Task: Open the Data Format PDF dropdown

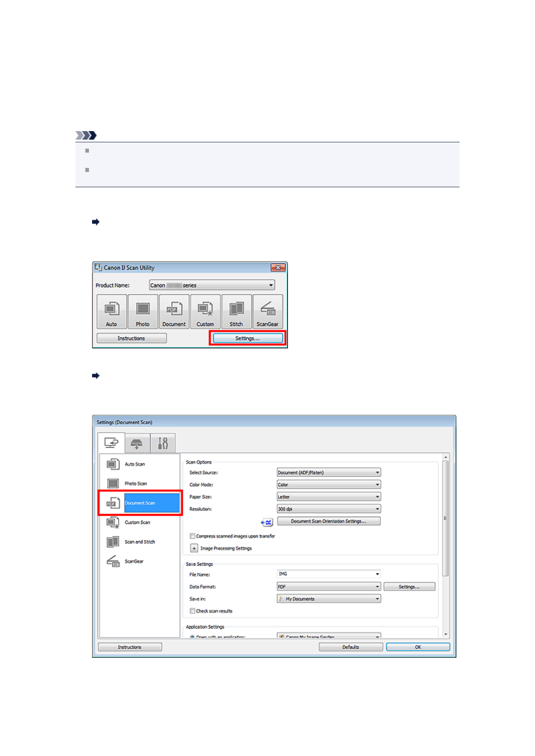Action: pyautogui.click(x=328, y=587)
